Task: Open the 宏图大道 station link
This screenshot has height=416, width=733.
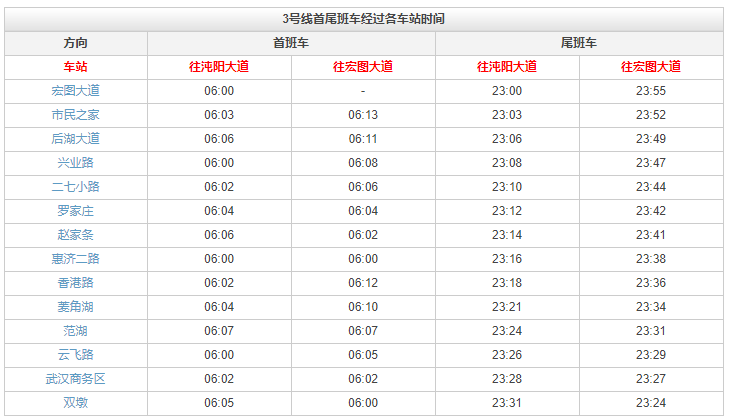Action: point(75,91)
